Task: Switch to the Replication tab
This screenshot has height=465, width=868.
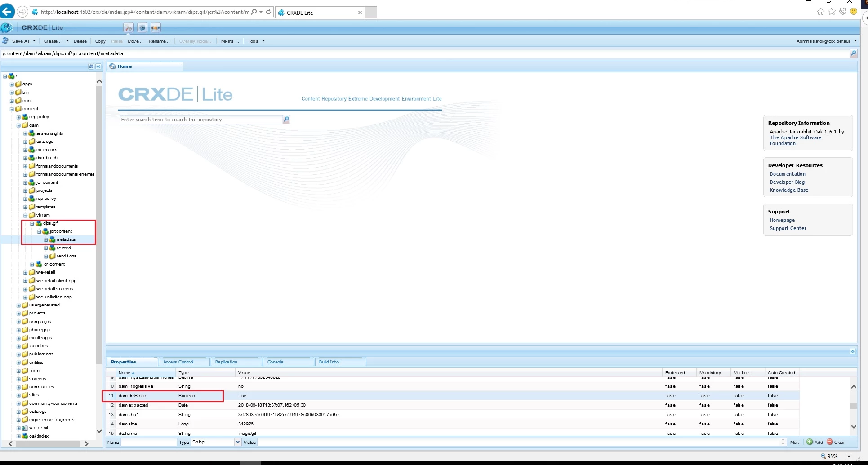Action: 236,362
